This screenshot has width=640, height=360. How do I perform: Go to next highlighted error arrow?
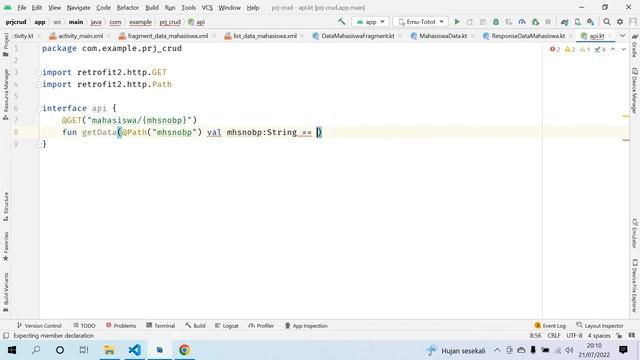[623, 49]
